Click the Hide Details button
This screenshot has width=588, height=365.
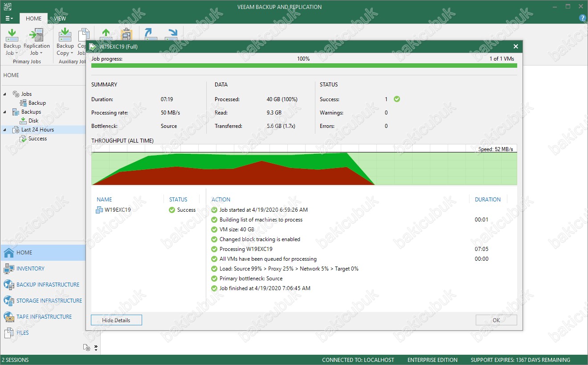coord(116,320)
